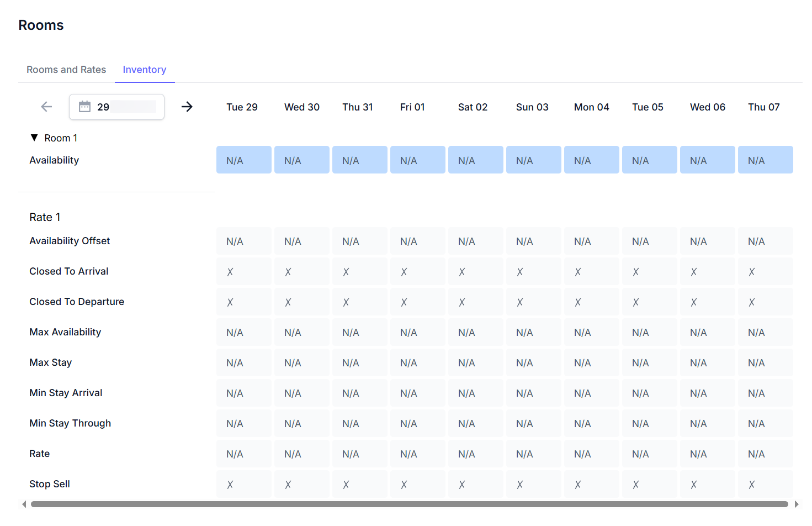This screenshot has height=526, width=812.
Task: Switch to Rooms and Rates tab
Action: (66, 70)
